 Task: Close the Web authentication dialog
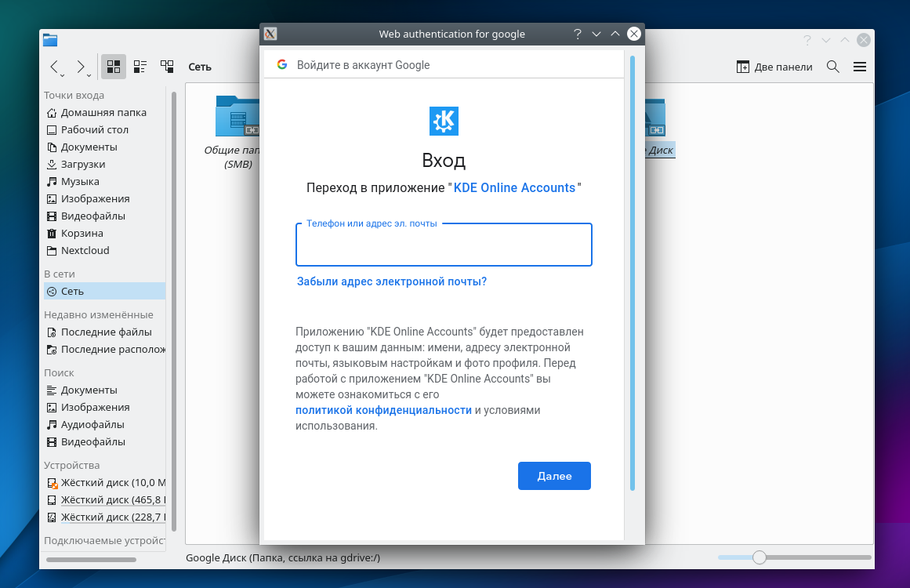coord(634,34)
